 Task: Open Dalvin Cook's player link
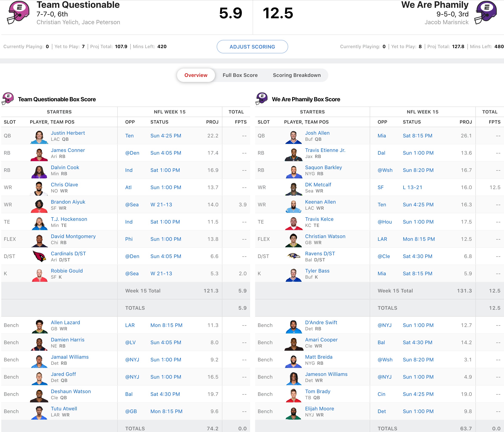(65, 167)
